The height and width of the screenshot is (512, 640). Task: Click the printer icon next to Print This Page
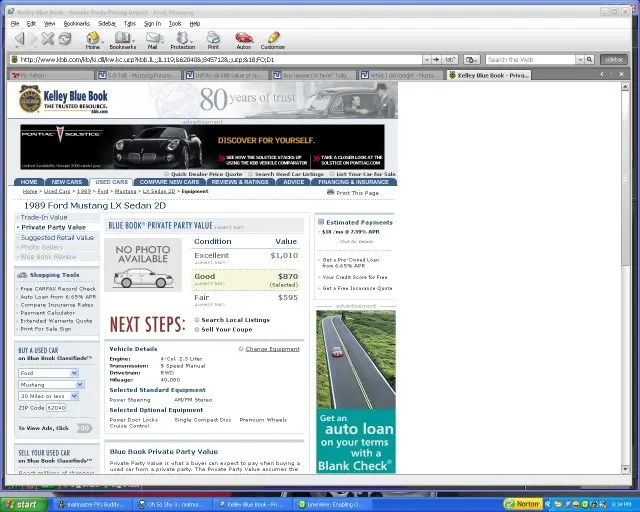[x=330, y=192]
